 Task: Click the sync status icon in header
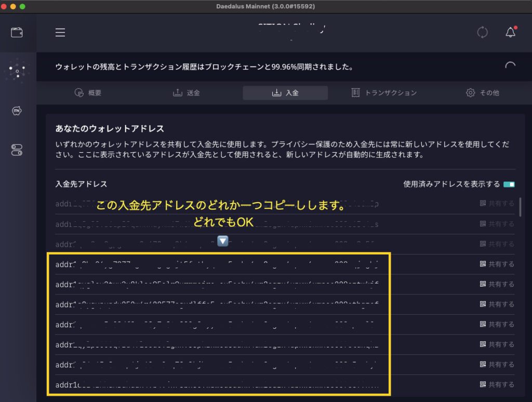pyautogui.click(x=482, y=32)
